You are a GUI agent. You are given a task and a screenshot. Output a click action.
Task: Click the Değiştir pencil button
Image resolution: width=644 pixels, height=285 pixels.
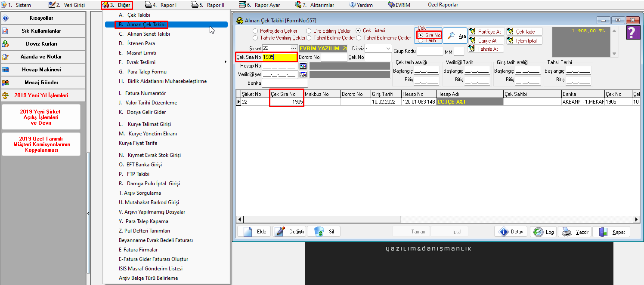click(289, 232)
